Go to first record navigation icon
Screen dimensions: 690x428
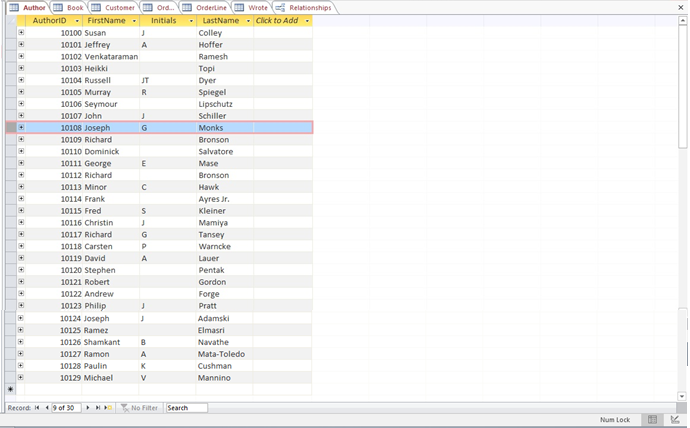pyautogui.click(x=37, y=408)
